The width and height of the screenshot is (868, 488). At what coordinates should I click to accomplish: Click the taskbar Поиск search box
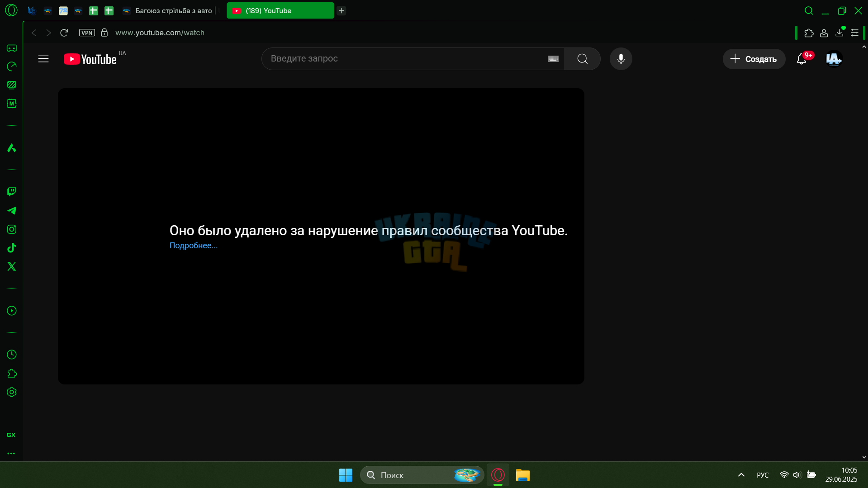[422, 475]
